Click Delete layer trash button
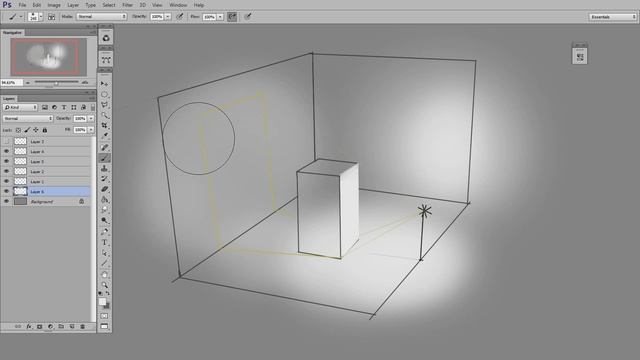 click(x=82, y=327)
